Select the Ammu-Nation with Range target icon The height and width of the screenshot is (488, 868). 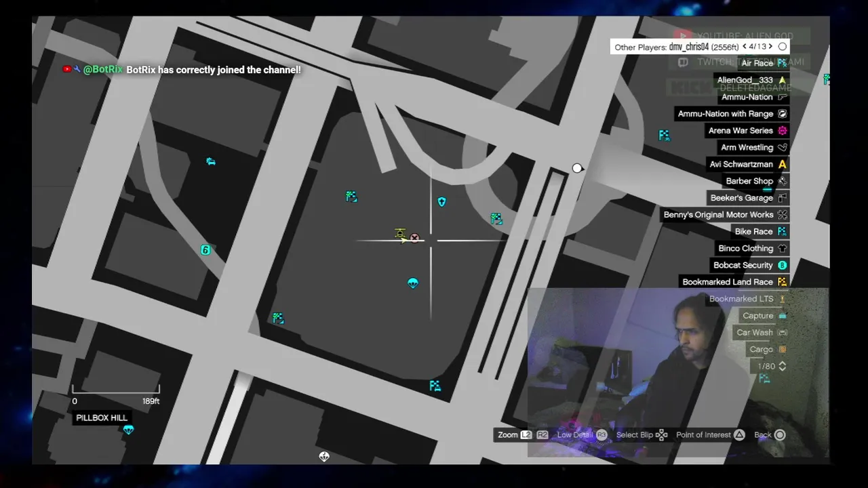(x=783, y=114)
